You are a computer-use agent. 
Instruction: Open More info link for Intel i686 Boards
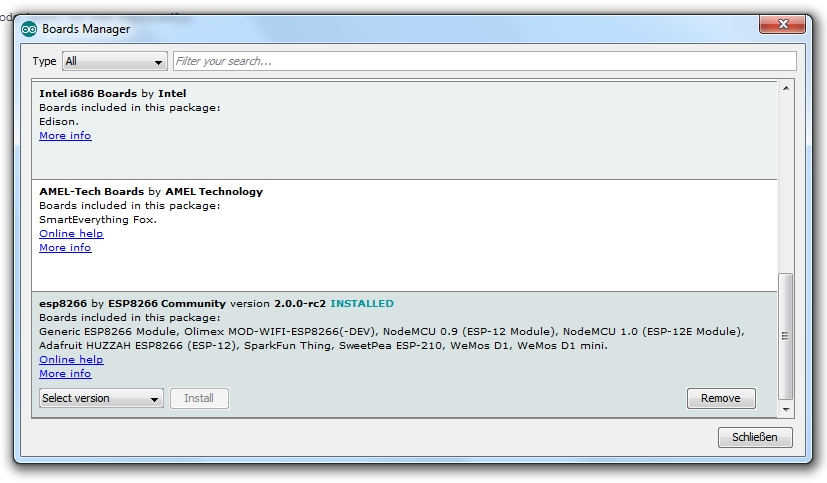pyautogui.click(x=65, y=136)
